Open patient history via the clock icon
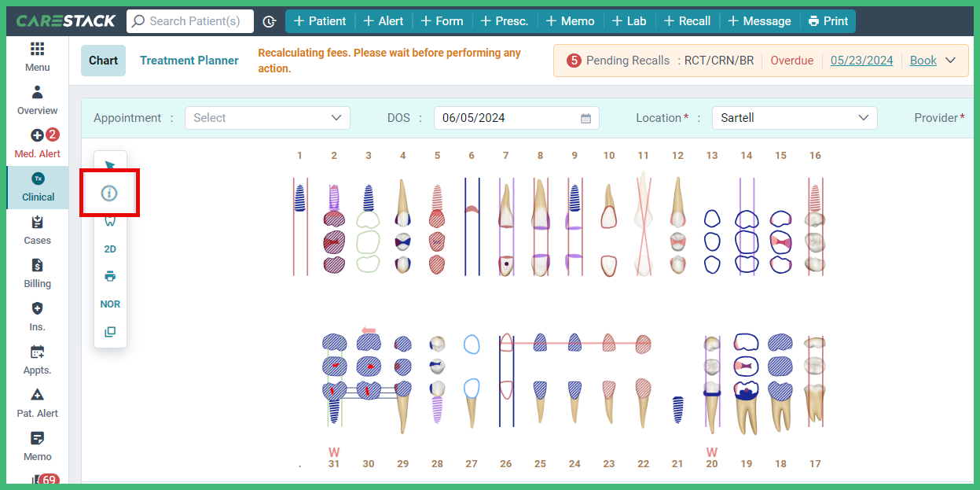The width and height of the screenshot is (980, 490). (x=270, y=21)
